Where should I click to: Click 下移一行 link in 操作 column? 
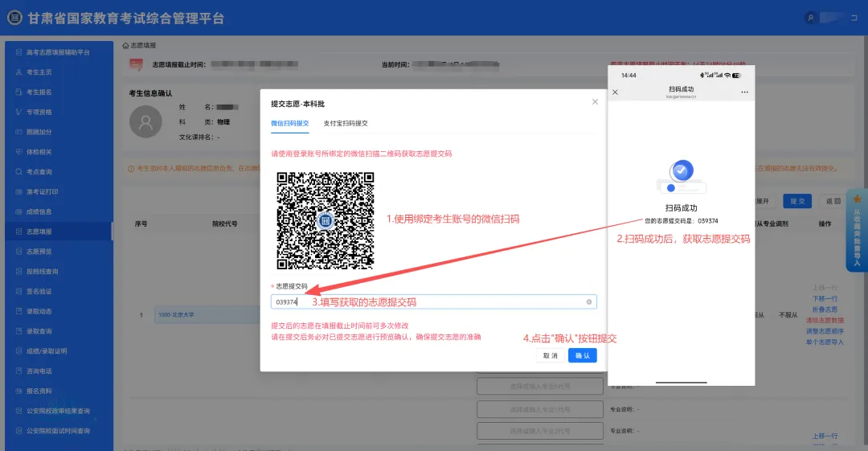tap(825, 298)
